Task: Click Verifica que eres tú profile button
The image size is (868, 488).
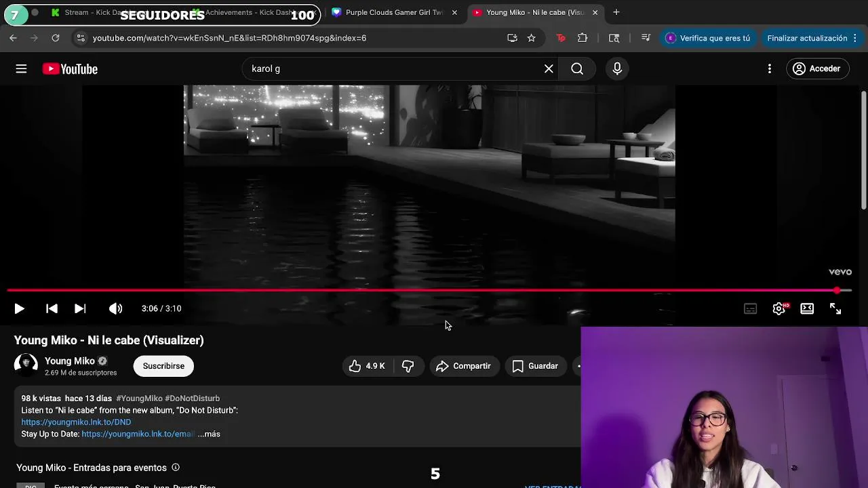Action: pyautogui.click(x=709, y=38)
